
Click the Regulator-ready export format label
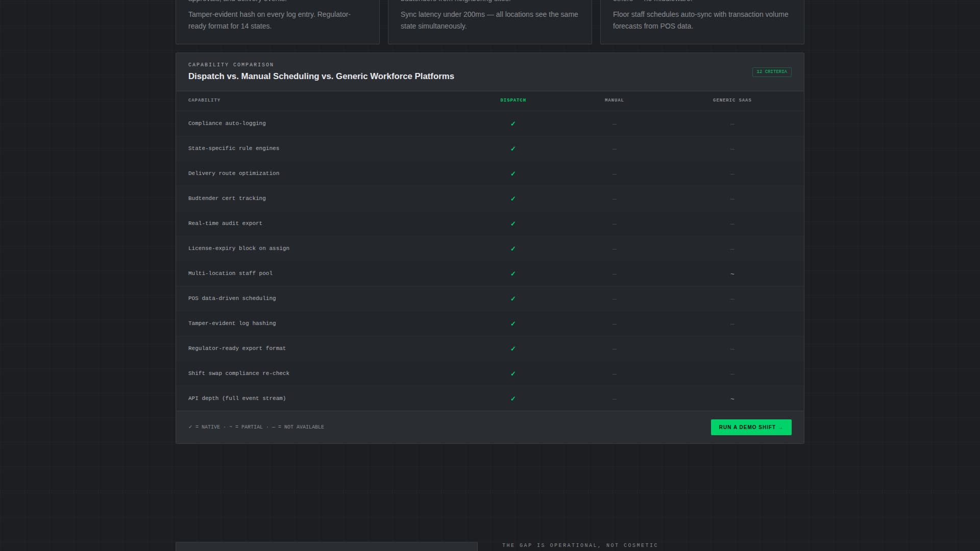[x=237, y=348]
